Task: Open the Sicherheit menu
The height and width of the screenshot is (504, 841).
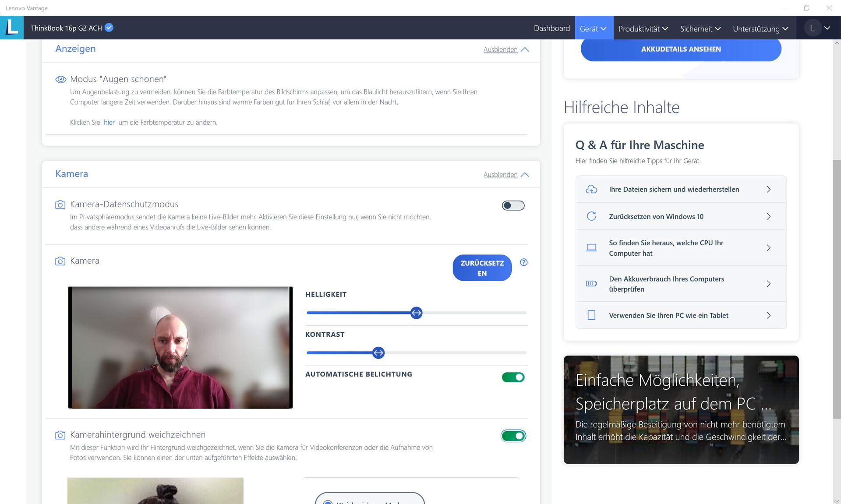Action: click(x=700, y=28)
